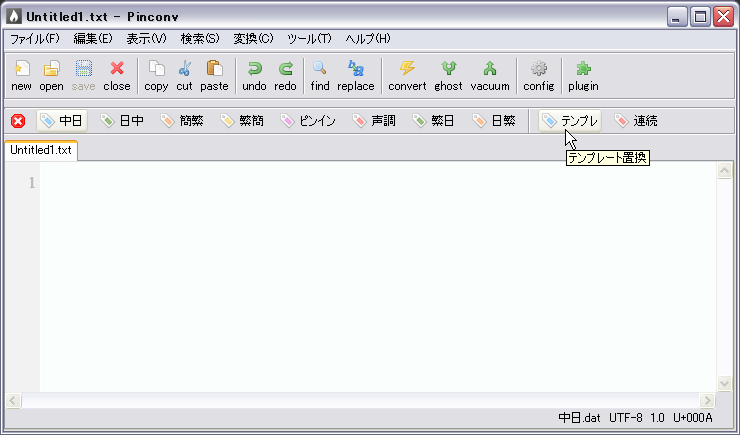Open the plugin puzzle icon
The height and width of the screenshot is (435, 740).
click(583, 75)
